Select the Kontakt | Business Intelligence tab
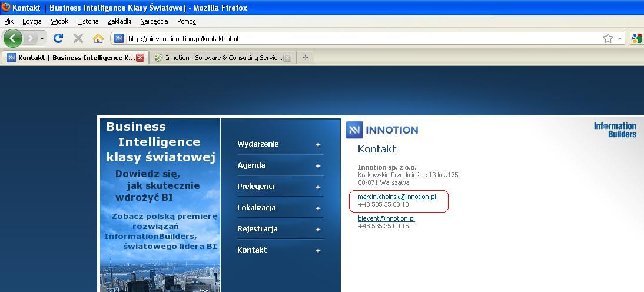This screenshot has width=644, height=292. [x=75, y=58]
